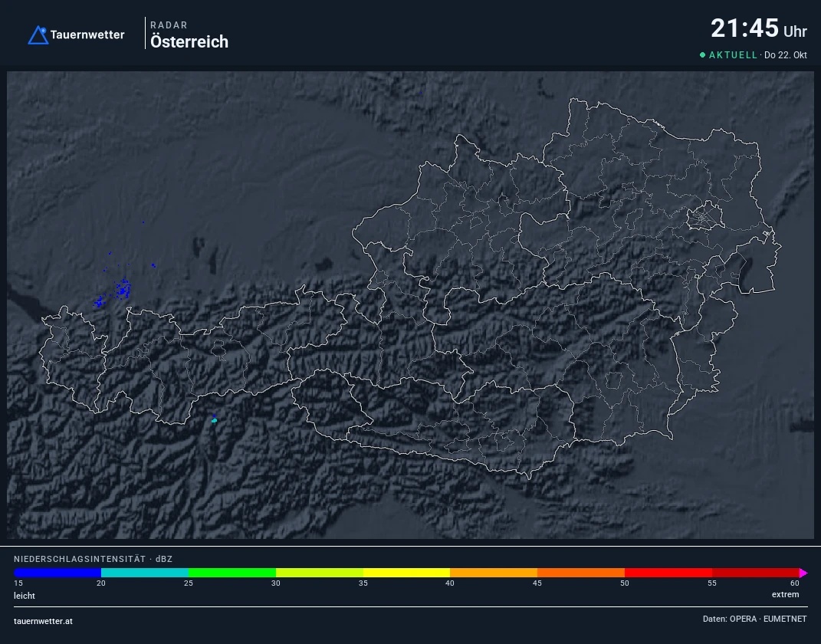Click the NIEDERSCHLAGSINTENSITÄT · dBZ legend title
821x644 pixels.
(x=94, y=559)
